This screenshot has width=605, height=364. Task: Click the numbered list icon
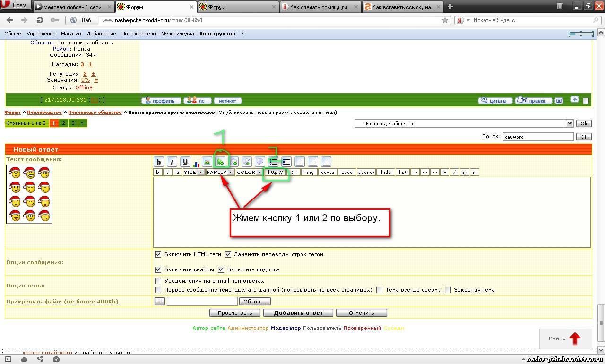point(273,162)
